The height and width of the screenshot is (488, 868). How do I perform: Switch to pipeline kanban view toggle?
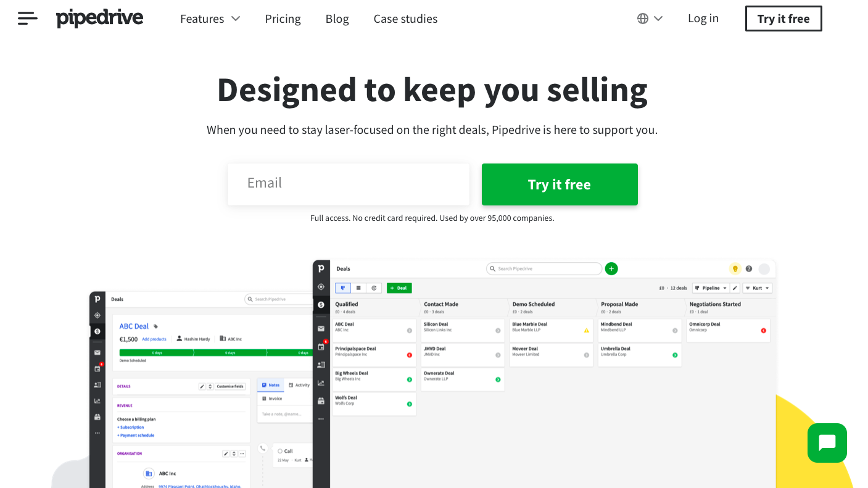[343, 288]
